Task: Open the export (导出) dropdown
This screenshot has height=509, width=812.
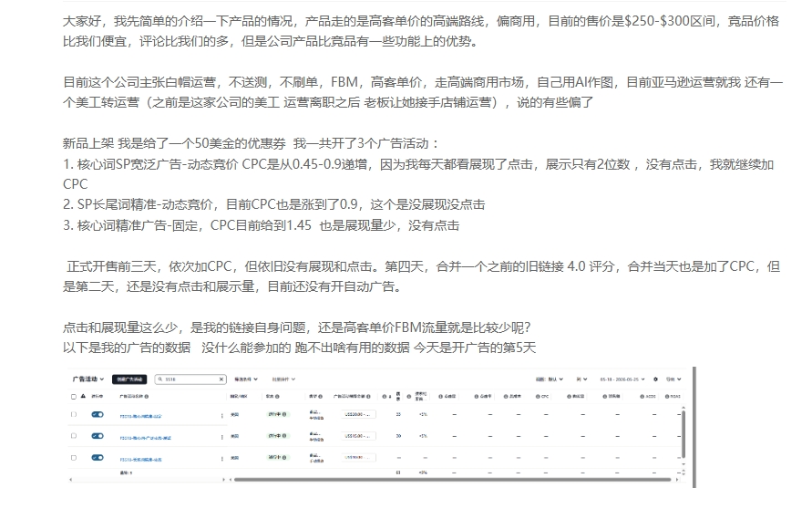Action: 673,379
